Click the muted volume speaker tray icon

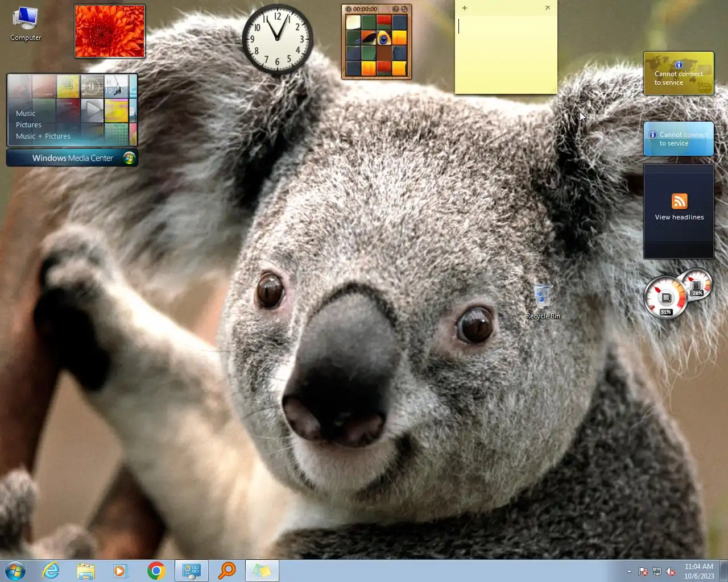pos(671,571)
